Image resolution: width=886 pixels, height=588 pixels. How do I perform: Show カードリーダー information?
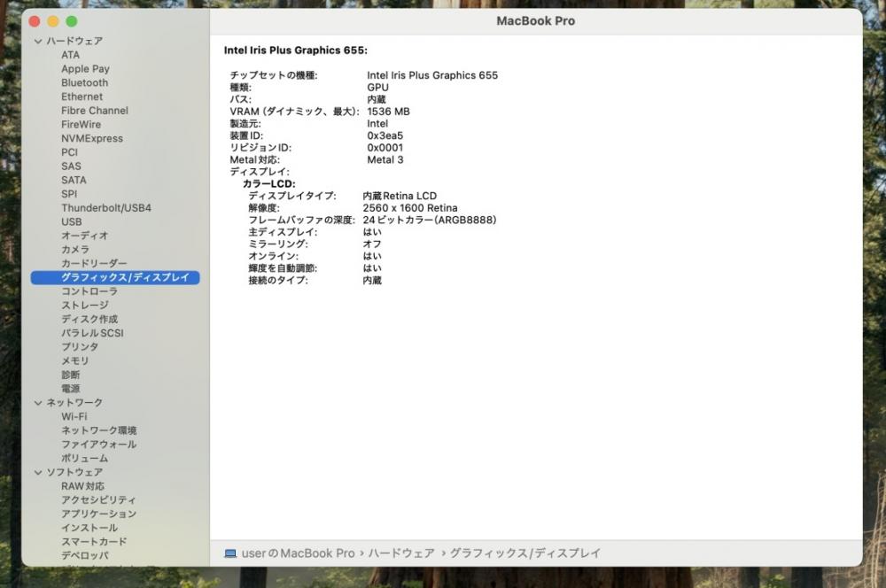pyautogui.click(x=95, y=263)
